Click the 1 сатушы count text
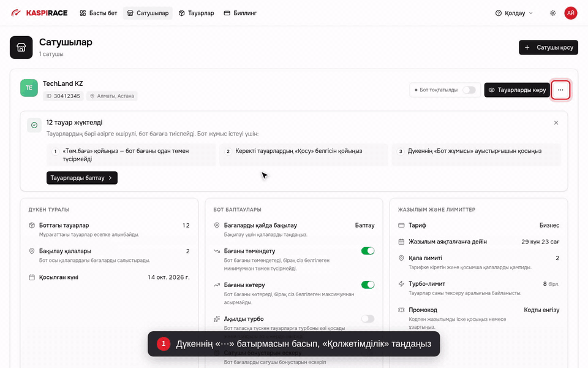 pyautogui.click(x=51, y=54)
